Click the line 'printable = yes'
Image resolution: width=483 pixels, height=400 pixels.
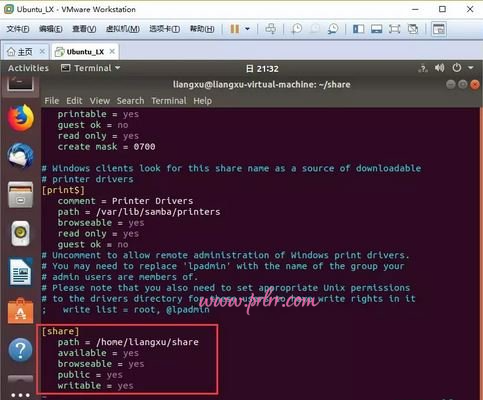[x=98, y=114]
